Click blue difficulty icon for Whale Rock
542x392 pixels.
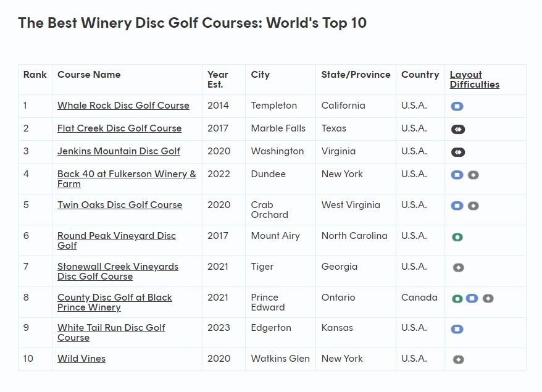pyautogui.click(x=457, y=106)
